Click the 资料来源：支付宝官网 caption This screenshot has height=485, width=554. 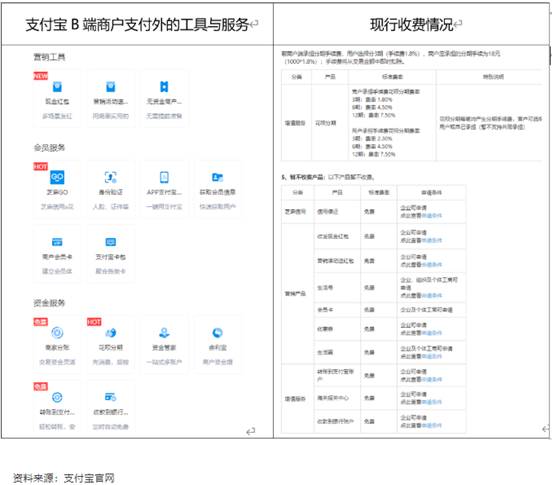[64, 478]
